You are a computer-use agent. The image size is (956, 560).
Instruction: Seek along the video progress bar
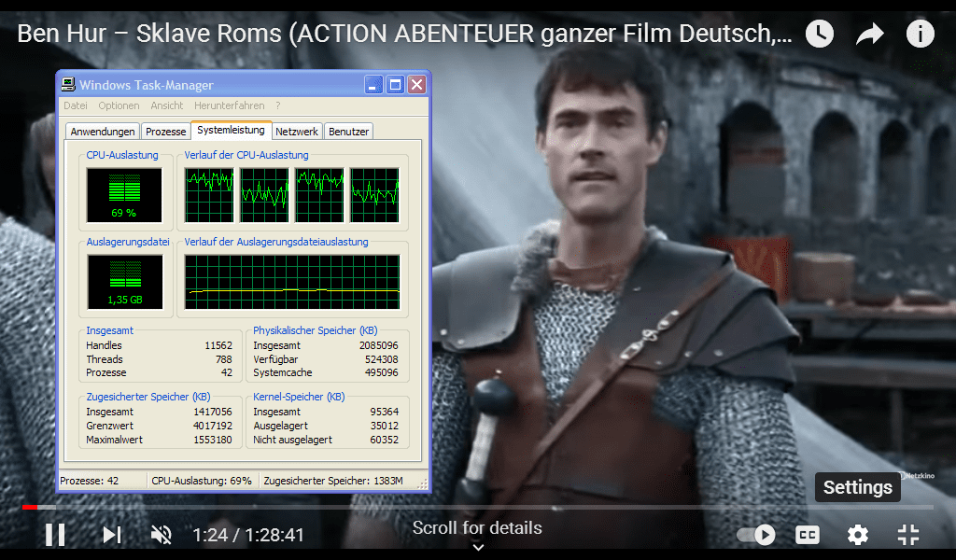pyautogui.click(x=477, y=507)
